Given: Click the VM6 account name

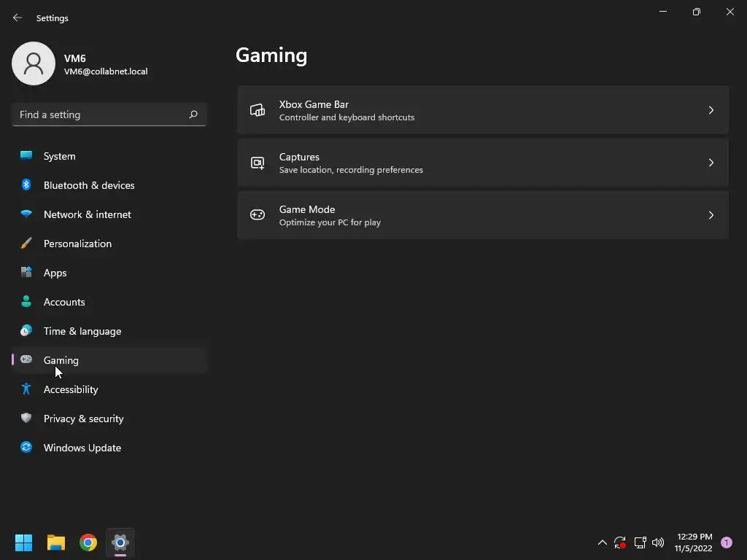Looking at the screenshot, I should (75, 58).
